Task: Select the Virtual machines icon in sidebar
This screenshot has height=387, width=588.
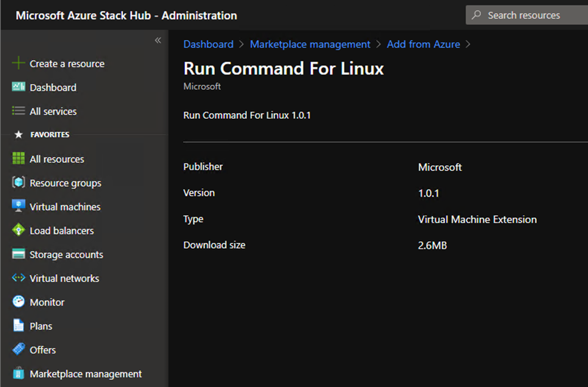Action: coord(18,206)
